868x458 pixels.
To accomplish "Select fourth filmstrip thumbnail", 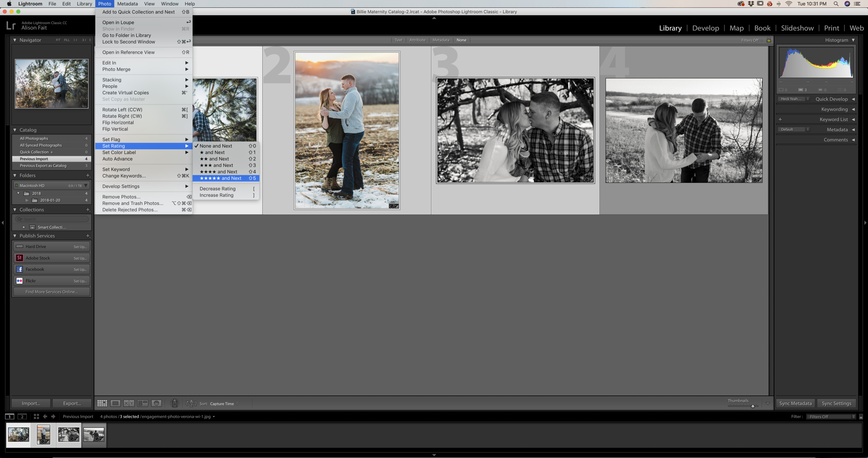I will tap(94, 435).
